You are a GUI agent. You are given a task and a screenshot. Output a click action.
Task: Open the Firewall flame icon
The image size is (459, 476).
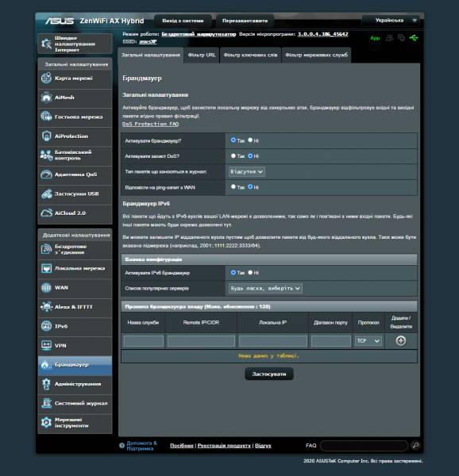pos(46,365)
